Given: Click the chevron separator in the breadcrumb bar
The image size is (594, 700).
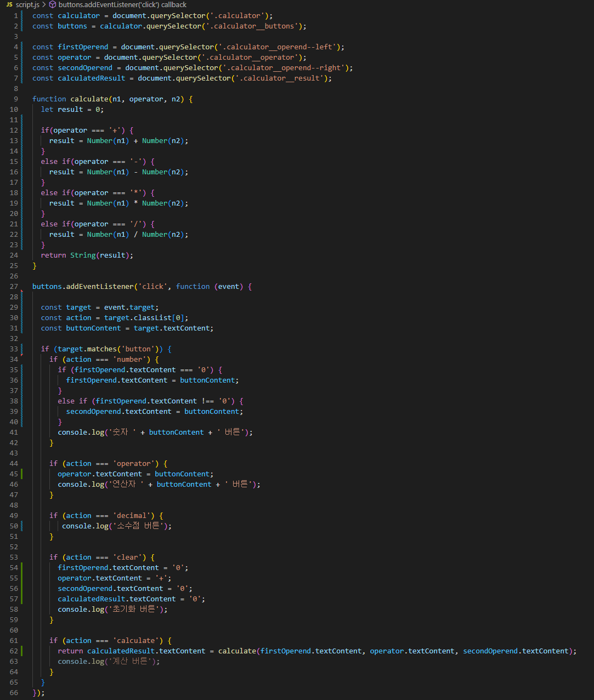Looking at the screenshot, I should click(x=43, y=4).
